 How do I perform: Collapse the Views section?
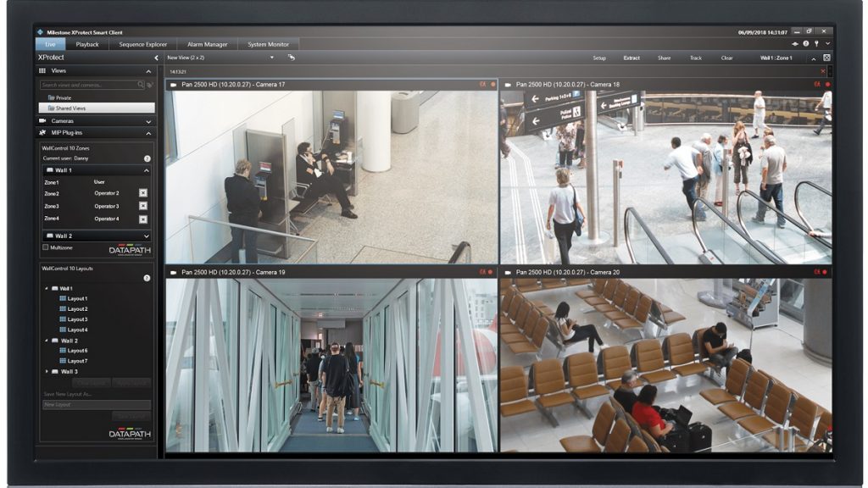coord(148,71)
